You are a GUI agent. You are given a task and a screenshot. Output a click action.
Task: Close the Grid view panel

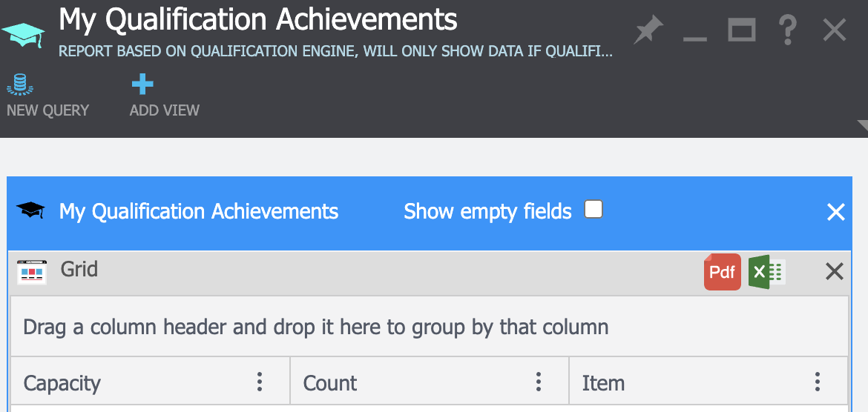click(x=835, y=272)
